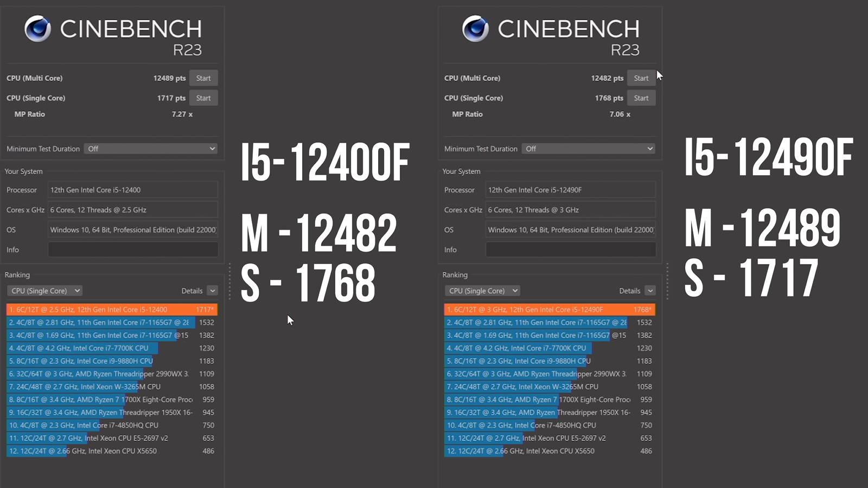Click the 1717 pts single core score in left window
Image resolution: width=868 pixels, height=488 pixels.
(171, 98)
